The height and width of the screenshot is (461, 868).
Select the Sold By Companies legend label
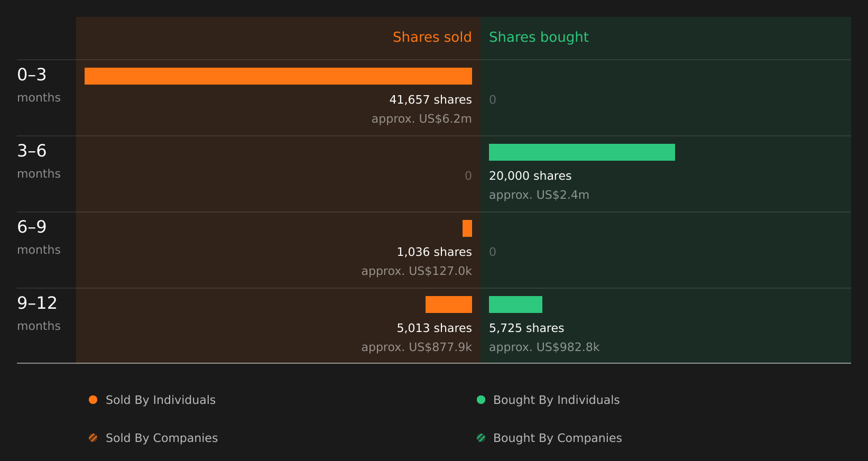coord(162,438)
